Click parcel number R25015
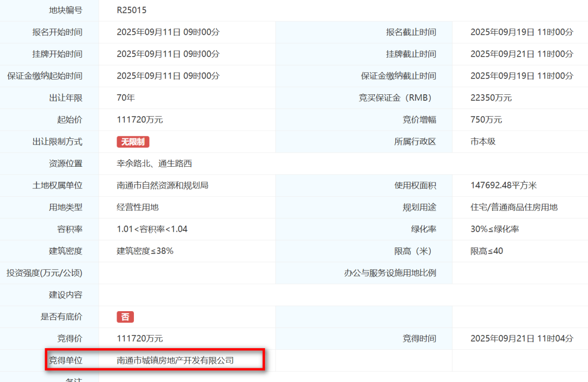Image resolution: width=588 pixels, height=382 pixels. tap(131, 10)
